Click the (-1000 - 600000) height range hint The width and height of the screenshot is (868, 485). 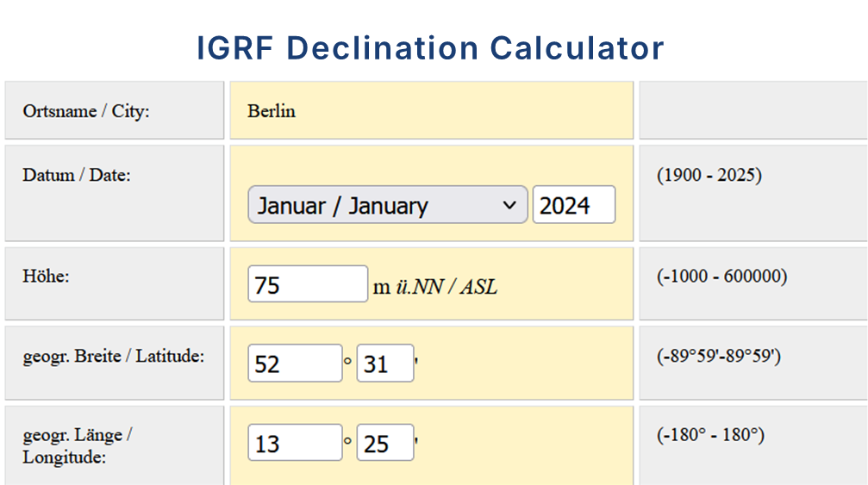tap(721, 277)
